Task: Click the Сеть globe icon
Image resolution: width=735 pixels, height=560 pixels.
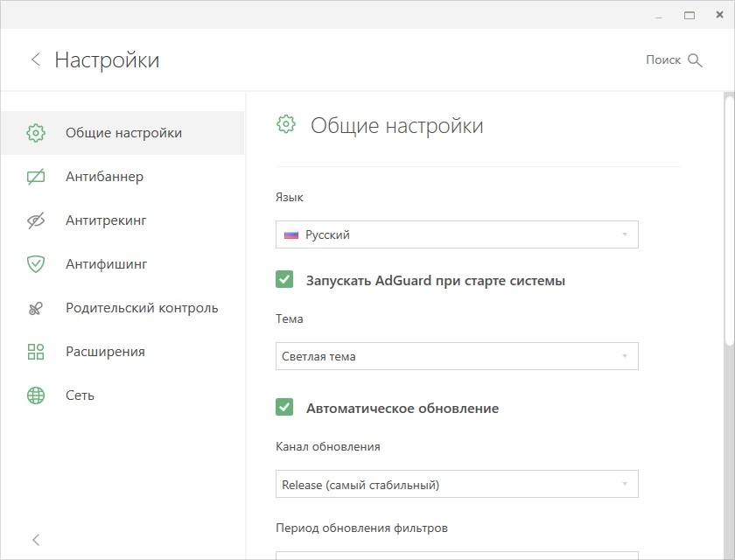Action: (36, 395)
